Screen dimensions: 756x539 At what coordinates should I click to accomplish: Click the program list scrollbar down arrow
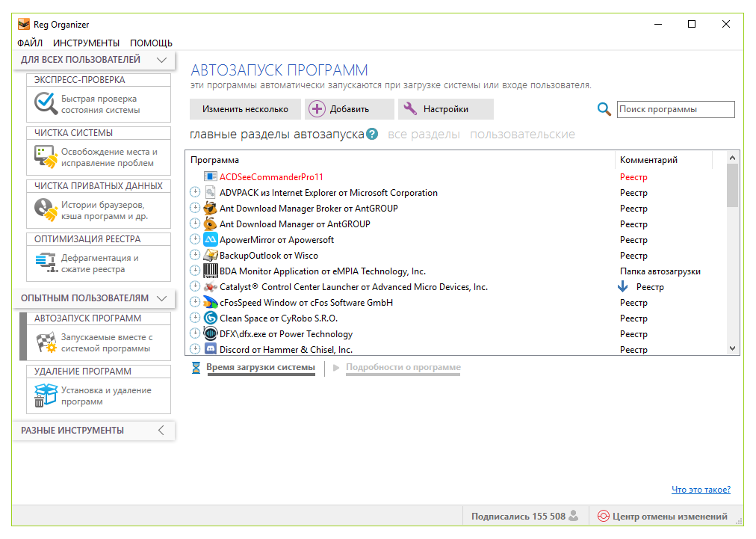[732, 348]
